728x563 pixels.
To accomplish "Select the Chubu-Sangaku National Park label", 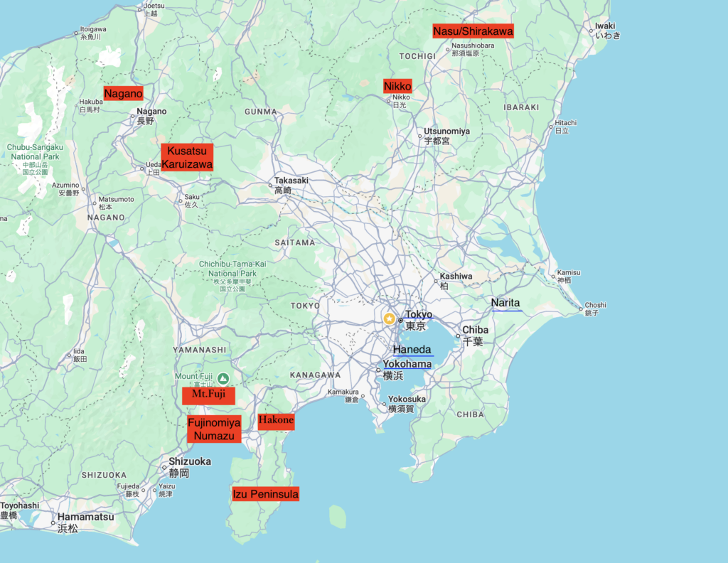I will [35, 151].
